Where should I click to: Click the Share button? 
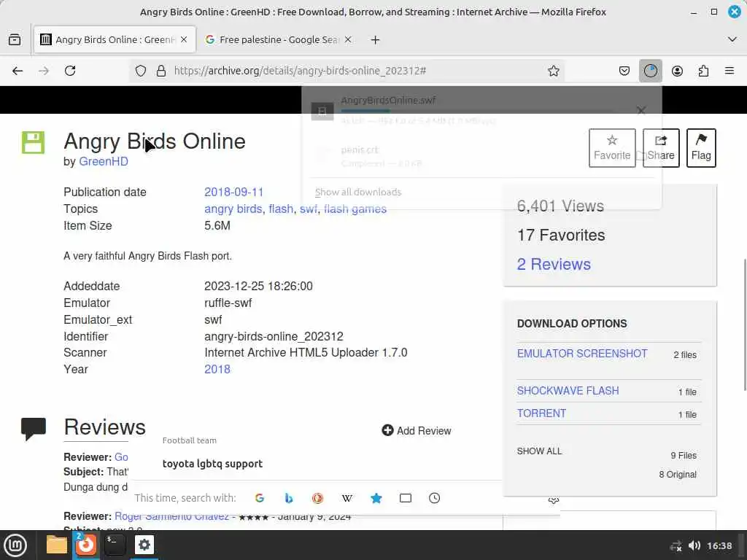coord(661,147)
